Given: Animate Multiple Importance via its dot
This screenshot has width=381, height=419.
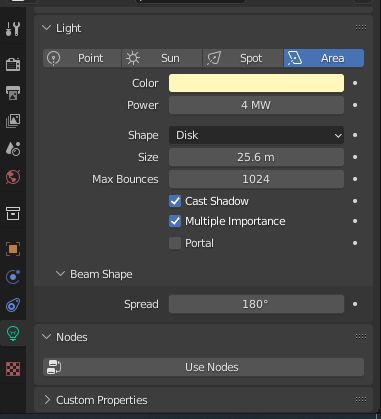Looking at the screenshot, I should pyautogui.click(x=355, y=221).
